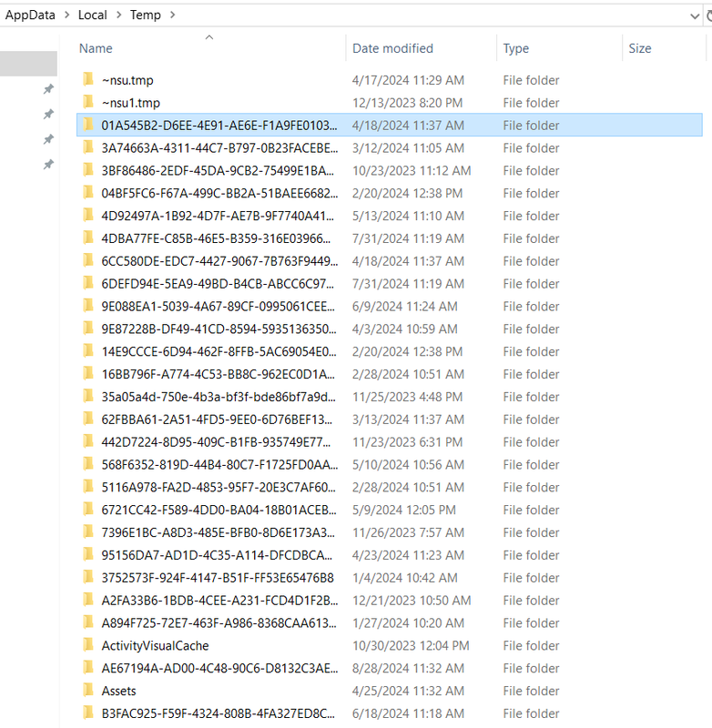Viewport: 712px width, 728px height.
Task: Click folder icon for 3BF86486-2EDF-45DA entry
Action: tap(88, 170)
